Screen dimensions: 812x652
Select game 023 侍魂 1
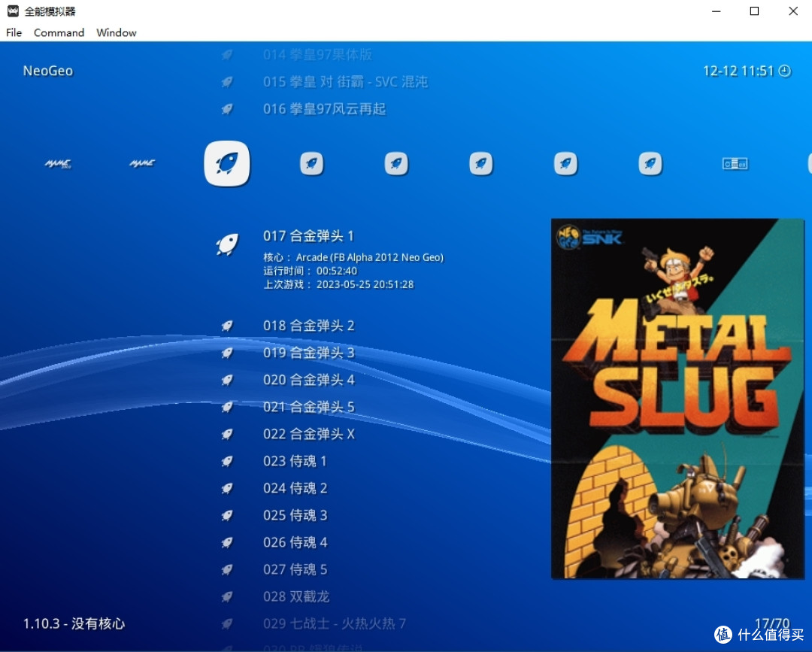click(295, 461)
